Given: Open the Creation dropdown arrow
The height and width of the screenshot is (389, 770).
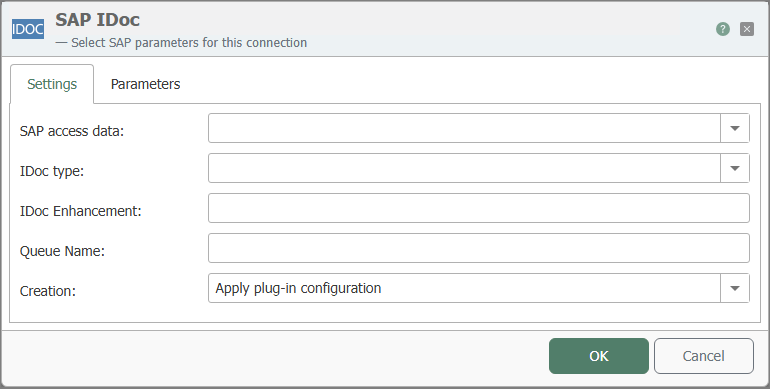Looking at the screenshot, I should coord(735,288).
